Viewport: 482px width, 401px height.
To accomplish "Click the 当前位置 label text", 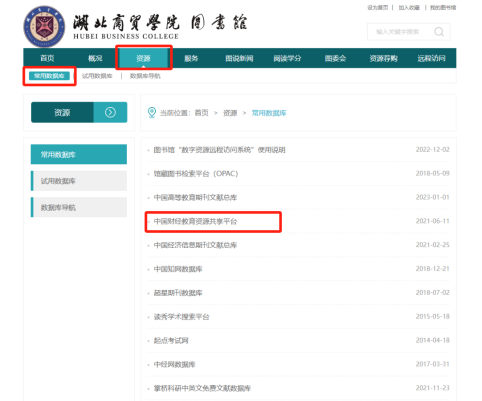I will click(175, 113).
